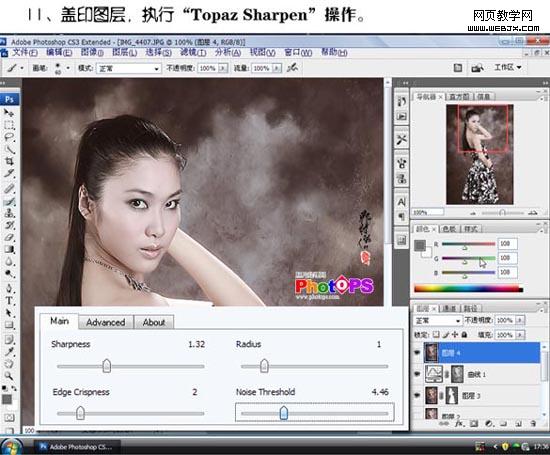
Task: Click Sharpness slider handle
Action: pos(107,366)
